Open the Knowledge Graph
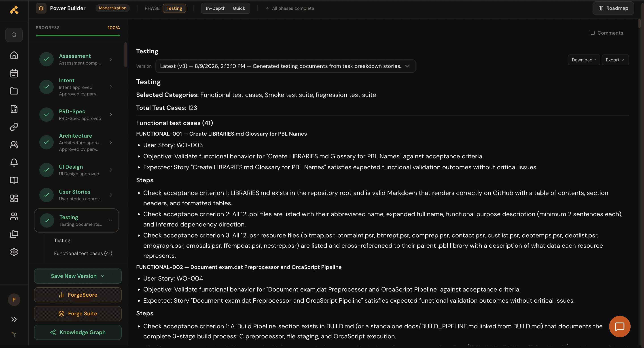Screen dimensions: 644x348 coord(78,332)
